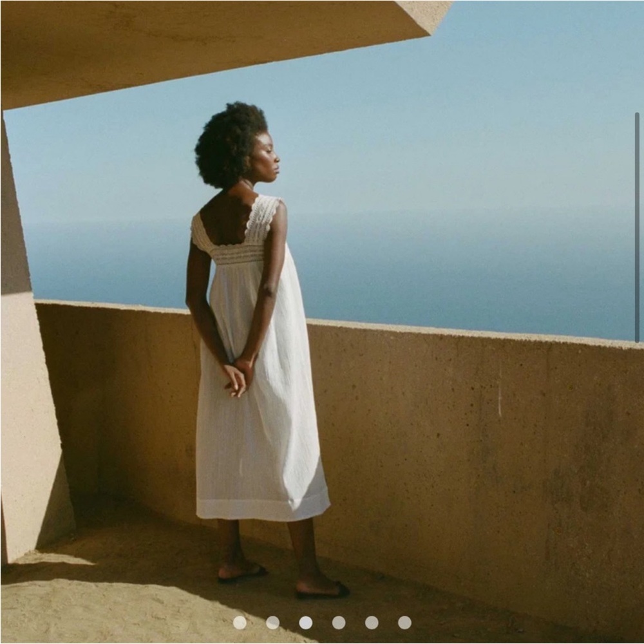Select the model's clasped hands
The image size is (644, 644).
[x=238, y=375]
